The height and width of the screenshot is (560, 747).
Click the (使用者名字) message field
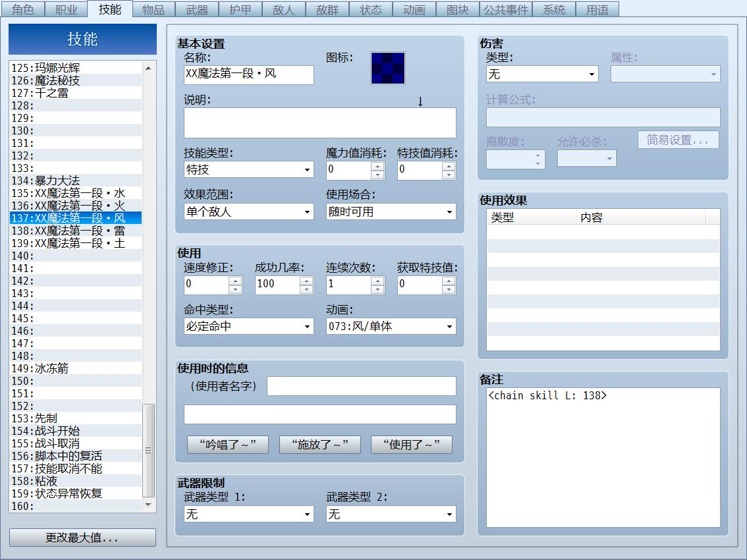click(361, 386)
